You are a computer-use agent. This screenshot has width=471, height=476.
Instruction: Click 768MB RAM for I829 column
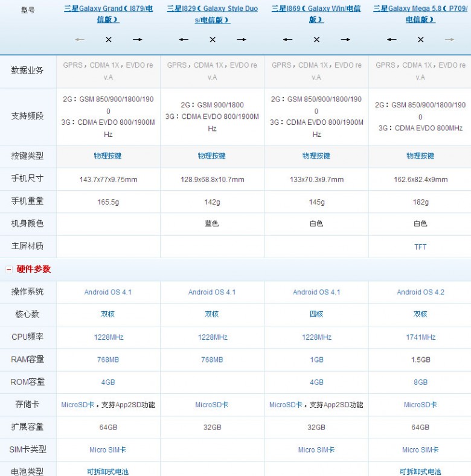212,360
